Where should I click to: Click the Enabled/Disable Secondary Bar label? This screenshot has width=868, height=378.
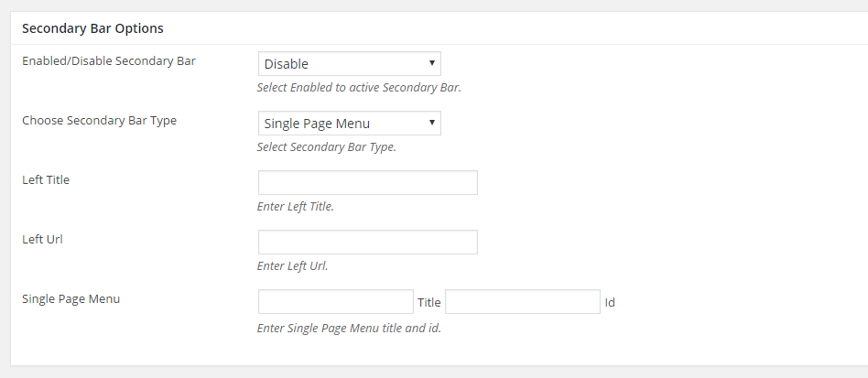coord(108,61)
